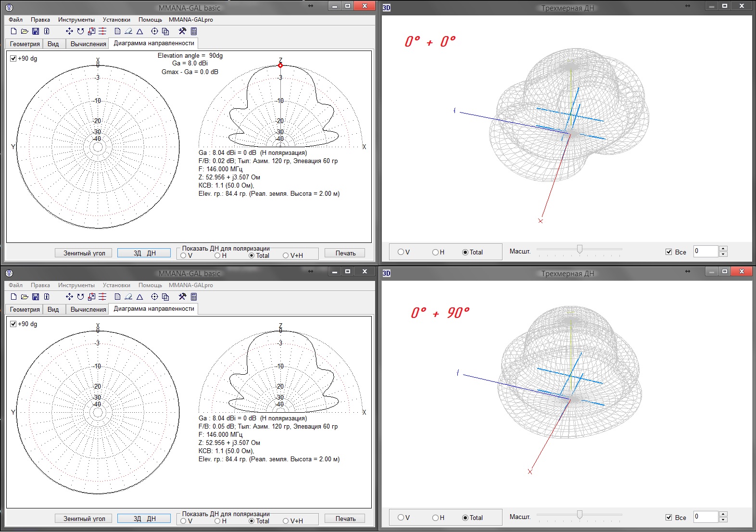Toggle the Все checkbox in top 3D window
The image size is (756, 532).
(668, 252)
